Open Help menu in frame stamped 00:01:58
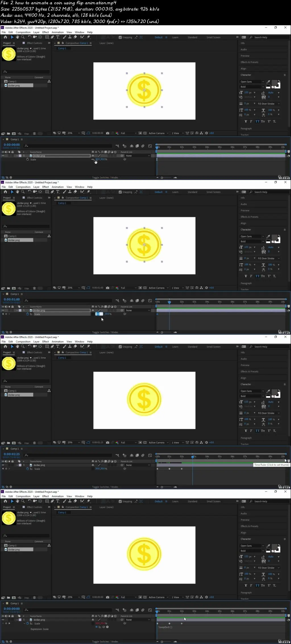291x644 pixels. tap(90, 342)
